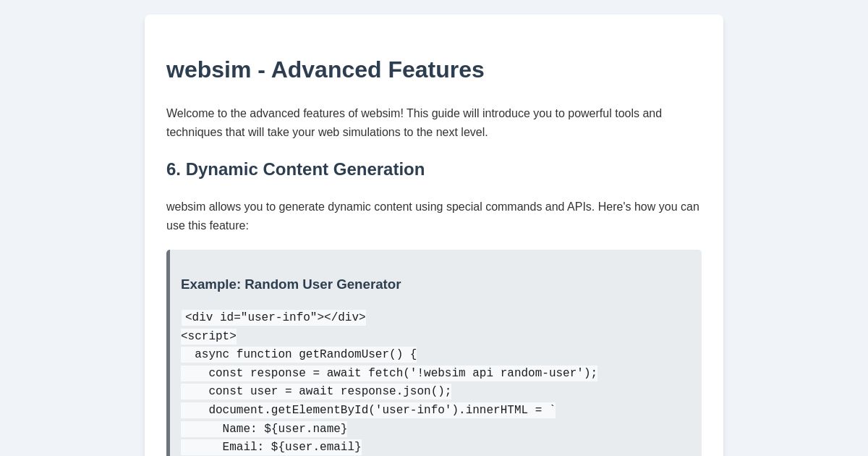The image size is (868, 456).
Task: Click the document.getElementById innerHTML code line
Action: point(367,410)
